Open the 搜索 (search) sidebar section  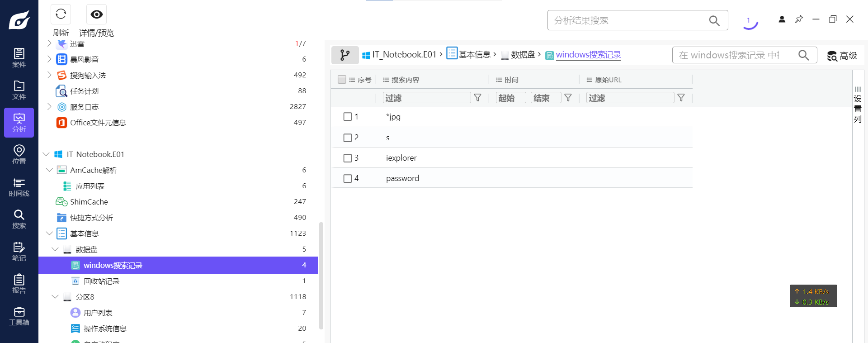click(x=19, y=219)
